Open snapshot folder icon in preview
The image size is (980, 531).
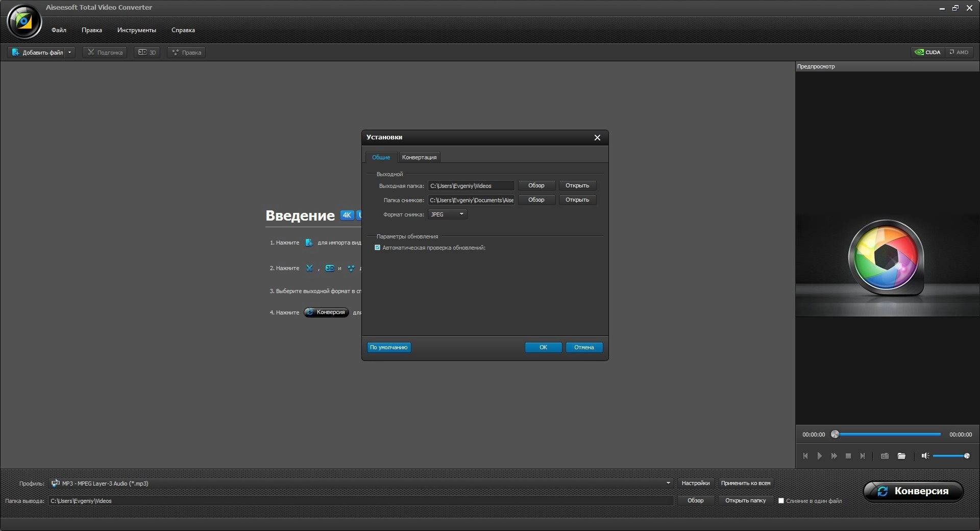click(x=901, y=456)
